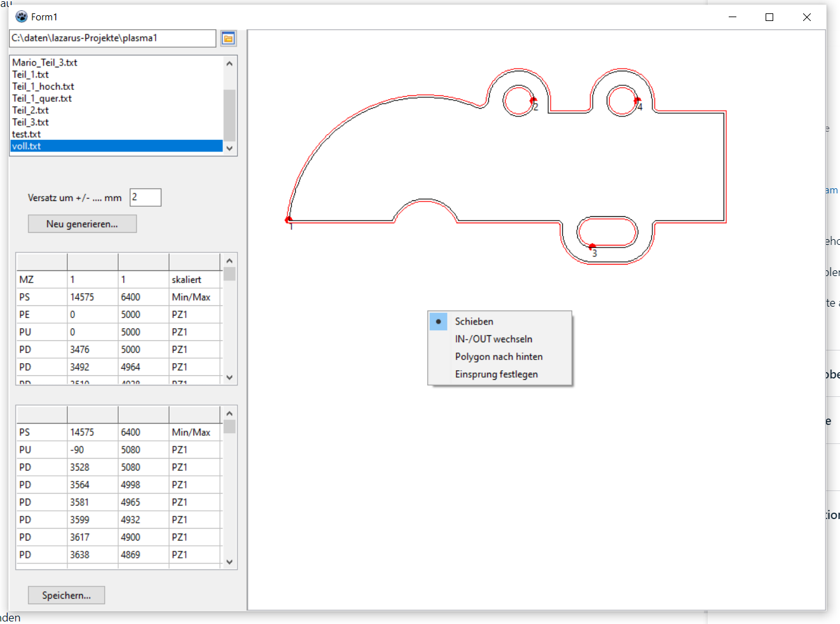Select Teil_2.txt in file list
Image resolution: width=840 pixels, height=624 pixels.
coord(116,110)
